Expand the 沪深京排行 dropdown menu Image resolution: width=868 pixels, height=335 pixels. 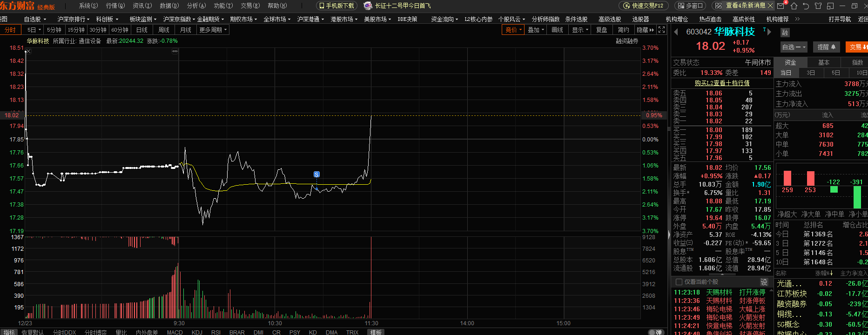[x=74, y=19]
